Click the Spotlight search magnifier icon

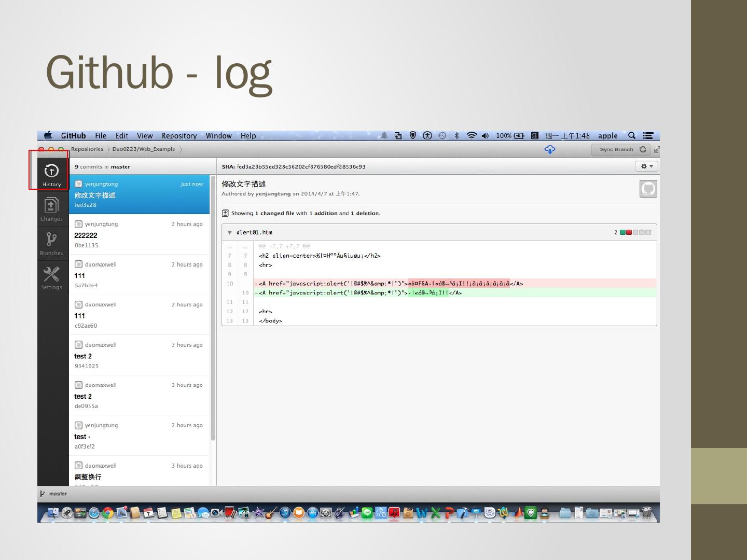[x=632, y=136]
